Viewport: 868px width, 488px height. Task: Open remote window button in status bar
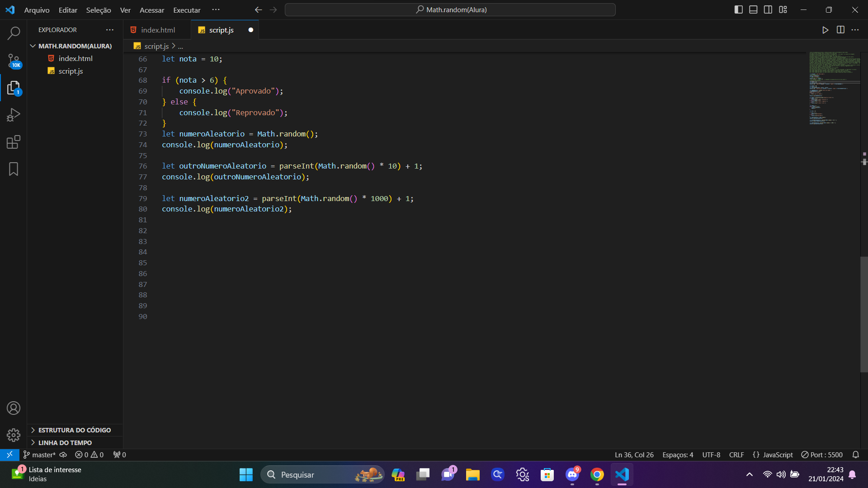(x=9, y=455)
